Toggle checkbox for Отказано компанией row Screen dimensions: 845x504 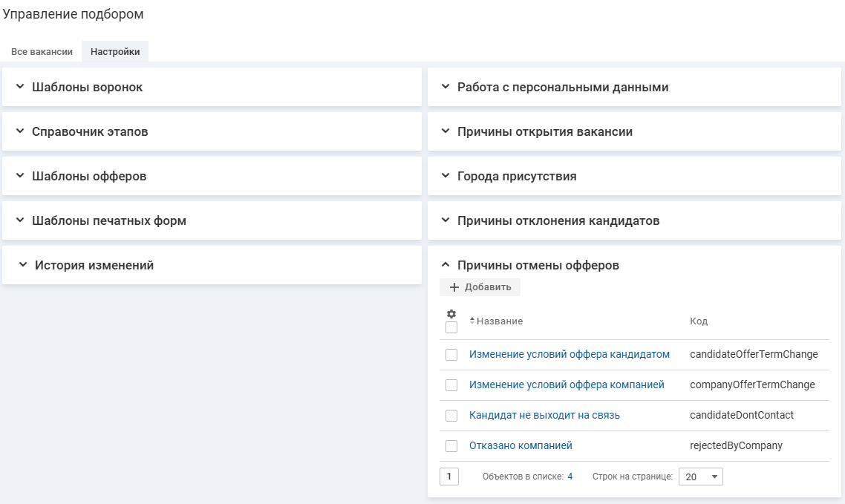[451, 446]
